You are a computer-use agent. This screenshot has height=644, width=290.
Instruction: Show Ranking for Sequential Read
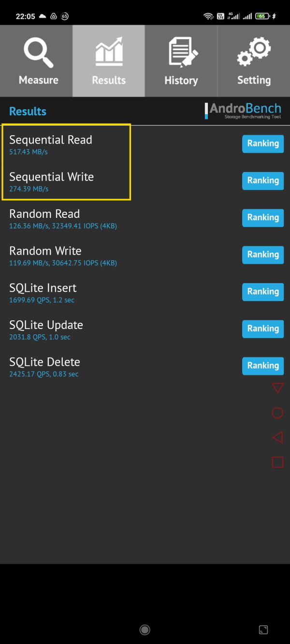tap(263, 143)
